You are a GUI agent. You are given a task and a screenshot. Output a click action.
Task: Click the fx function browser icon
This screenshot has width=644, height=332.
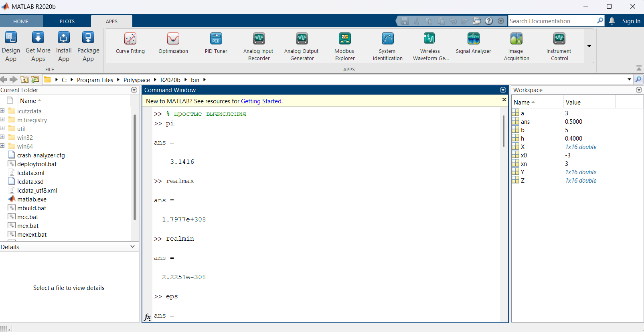pyautogui.click(x=148, y=317)
